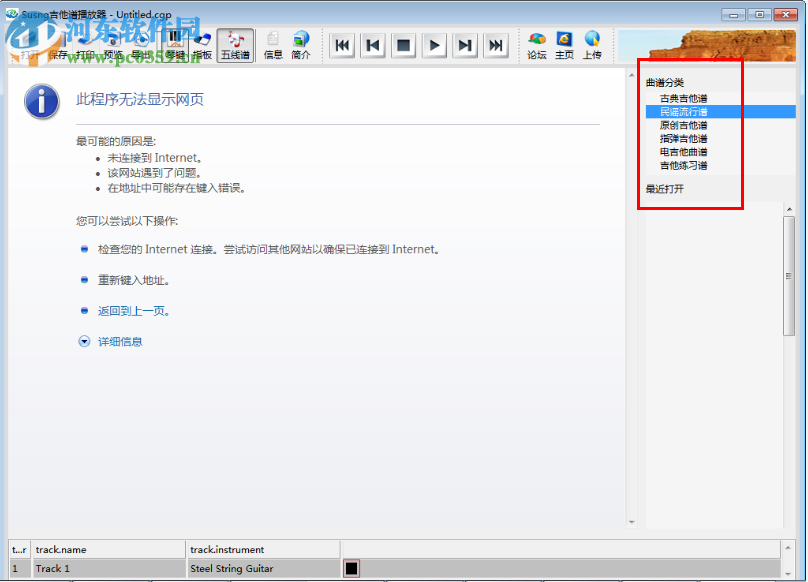
Task: Click the 打印 (Print) icon
Action: (86, 45)
